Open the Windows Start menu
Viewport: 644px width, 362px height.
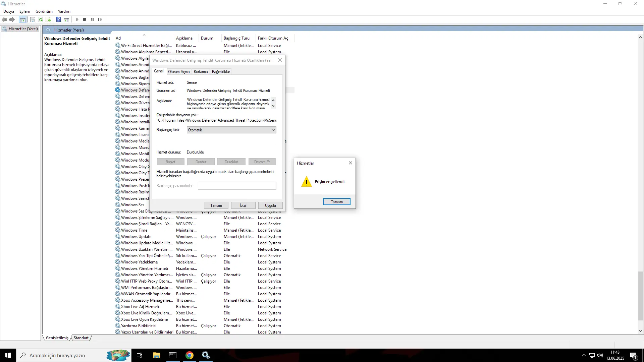coord(8,355)
